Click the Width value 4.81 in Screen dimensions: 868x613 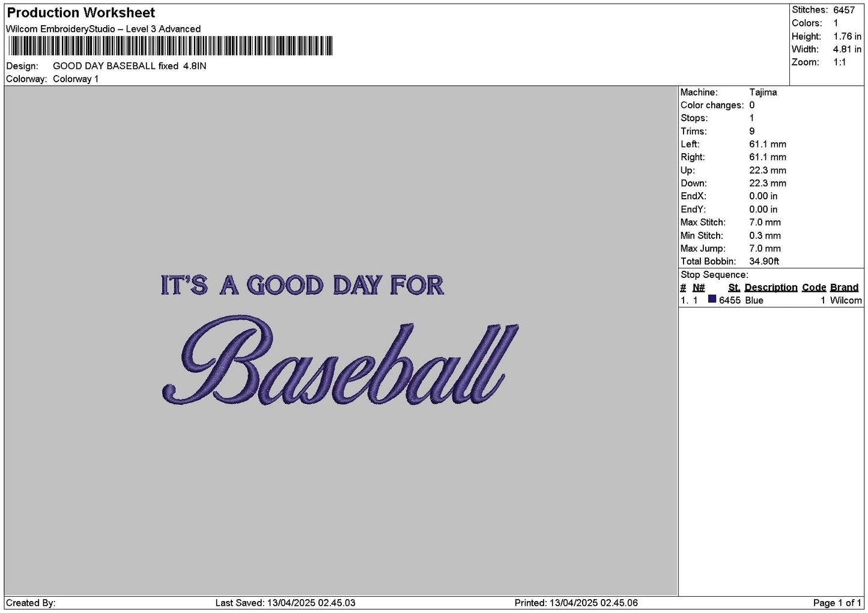[847, 49]
